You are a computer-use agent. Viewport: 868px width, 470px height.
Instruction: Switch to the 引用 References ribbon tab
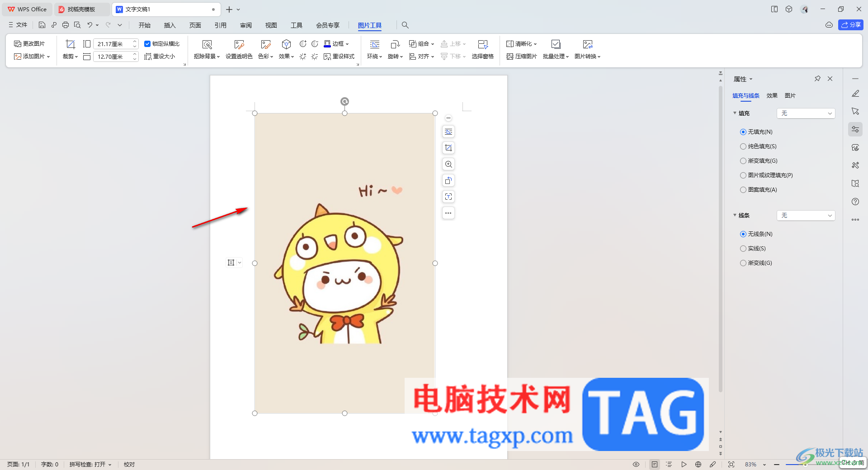click(221, 25)
